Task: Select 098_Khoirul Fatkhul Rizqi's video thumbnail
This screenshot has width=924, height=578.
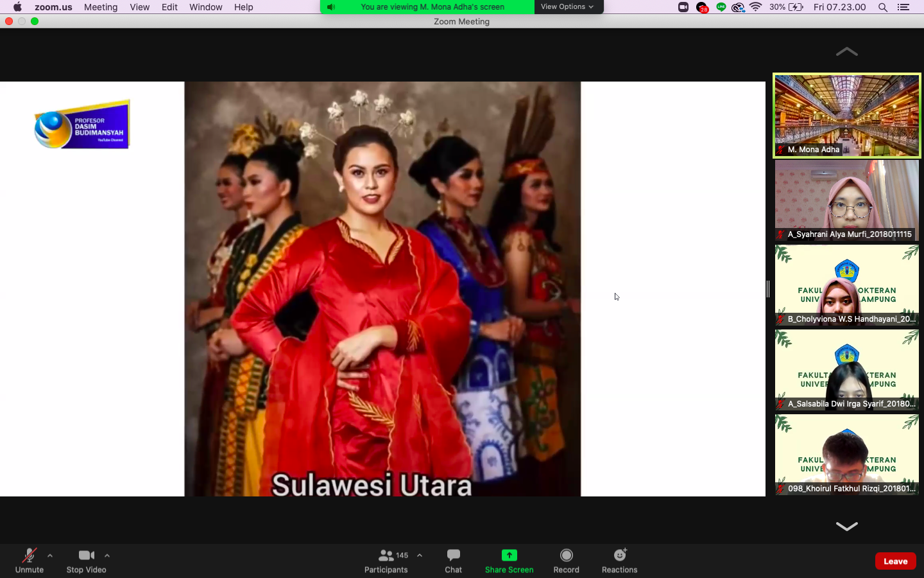Action: tap(847, 455)
